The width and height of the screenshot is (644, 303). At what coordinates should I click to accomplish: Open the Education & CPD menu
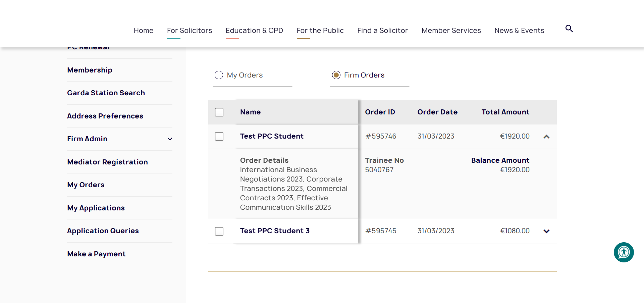click(254, 31)
